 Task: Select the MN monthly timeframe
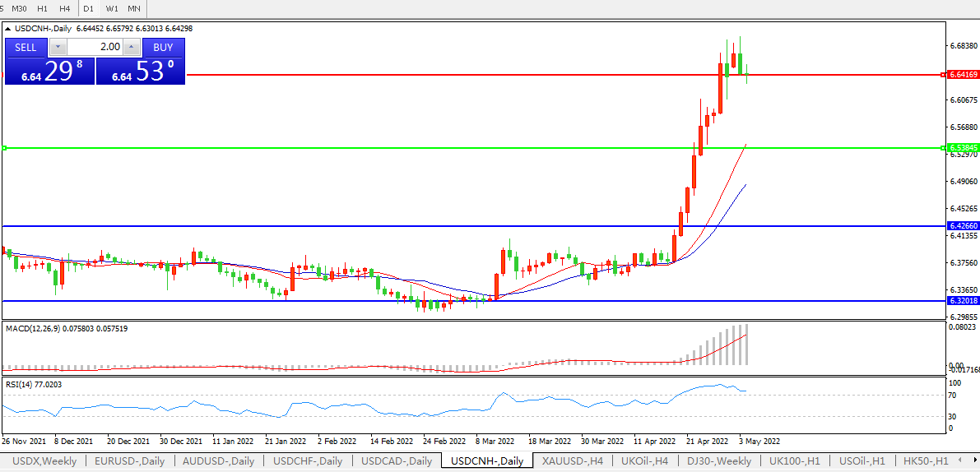click(133, 8)
